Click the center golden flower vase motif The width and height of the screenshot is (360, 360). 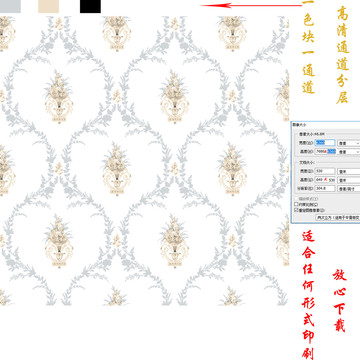(x=117, y=169)
